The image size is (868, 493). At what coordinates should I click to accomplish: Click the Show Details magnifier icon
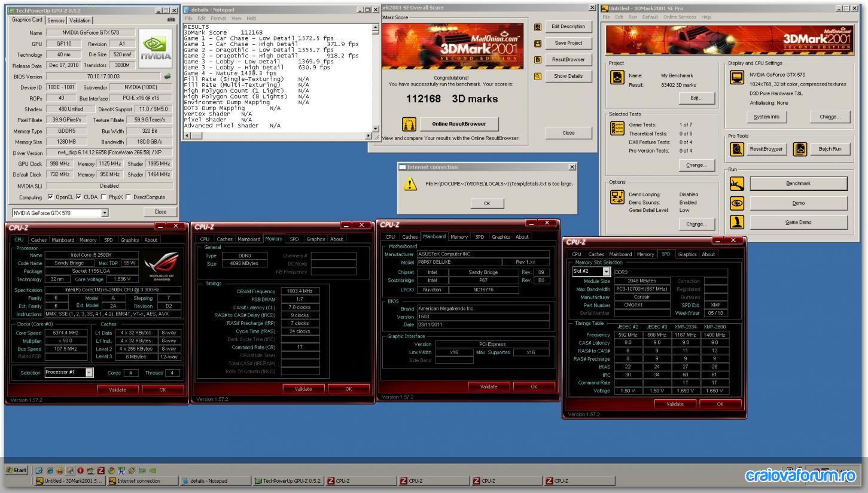[538, 76]
